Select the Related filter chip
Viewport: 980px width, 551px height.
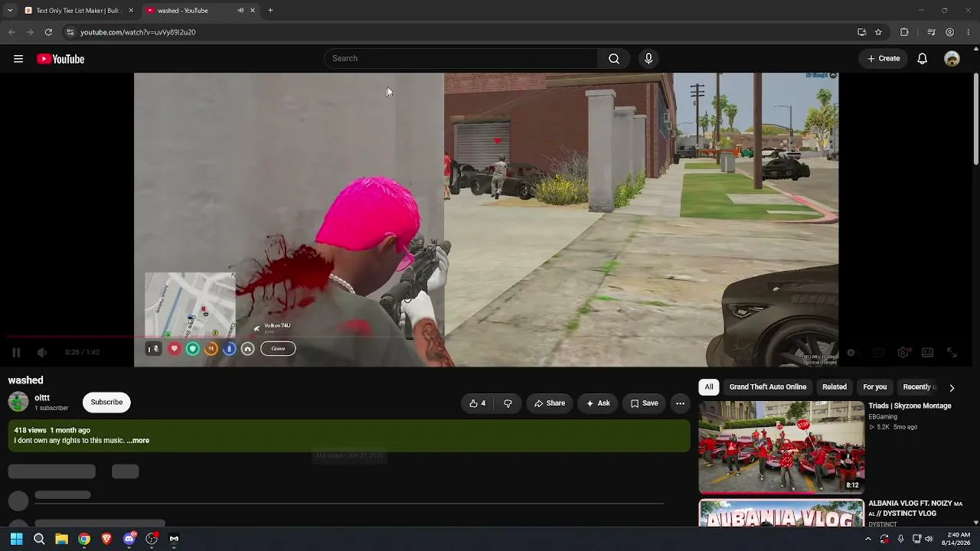coord(835,387)
